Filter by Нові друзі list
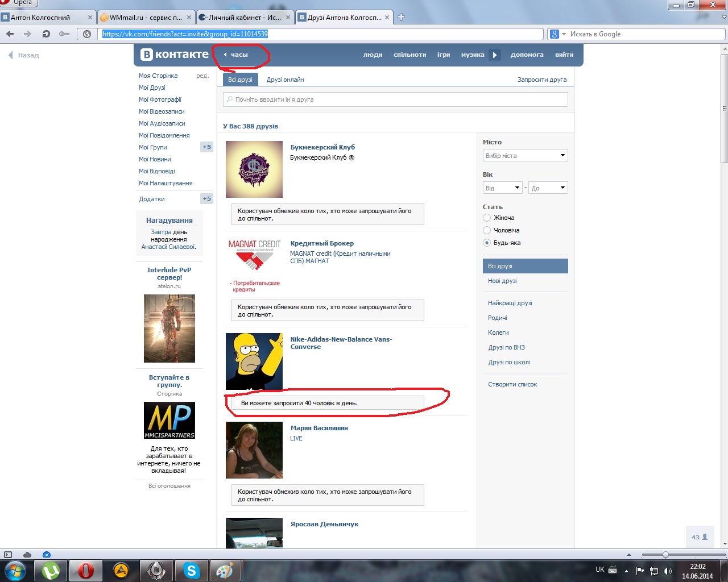Screen dimensions: 728x582 (502, 281)
